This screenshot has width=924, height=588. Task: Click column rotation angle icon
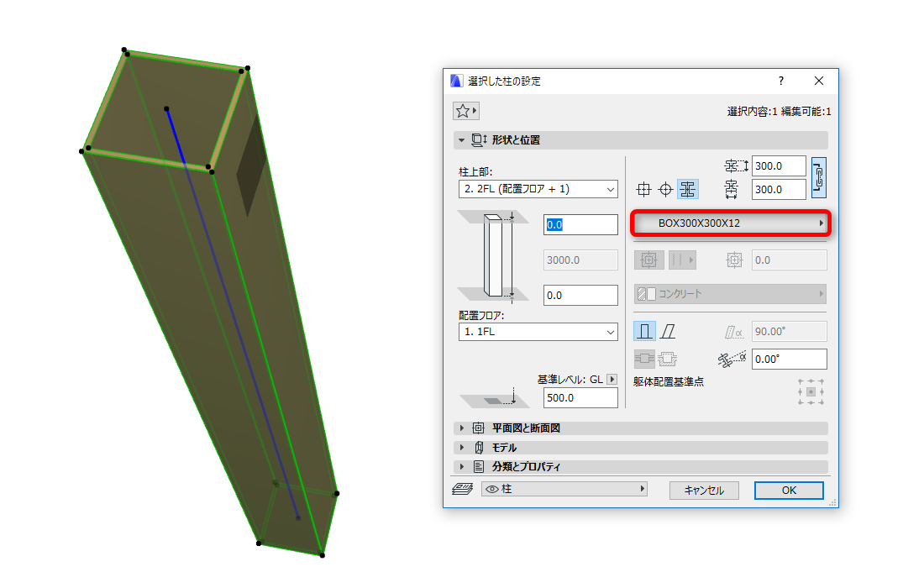(x=732, y=359)
